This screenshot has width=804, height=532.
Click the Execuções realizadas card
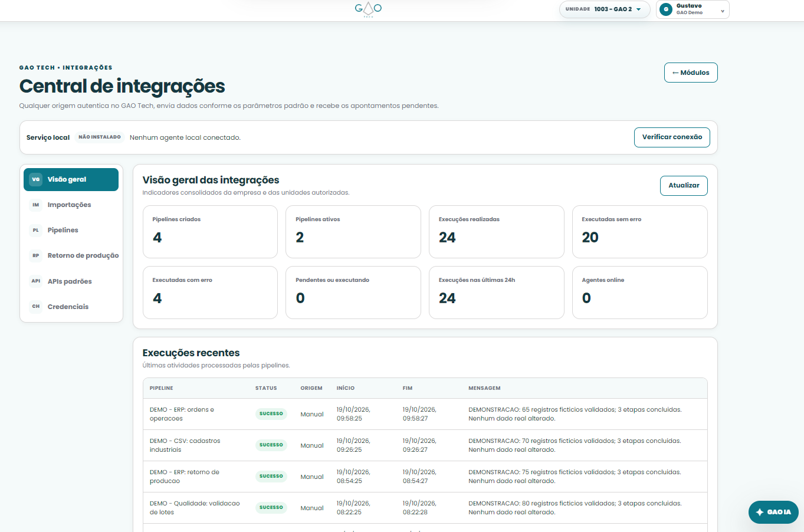(497, 232)
